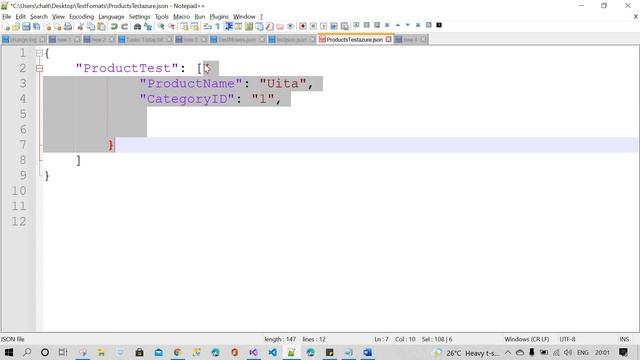Screen dimensions: 640x360
Task: Open the File menu
Action: [x=7, y=17]
